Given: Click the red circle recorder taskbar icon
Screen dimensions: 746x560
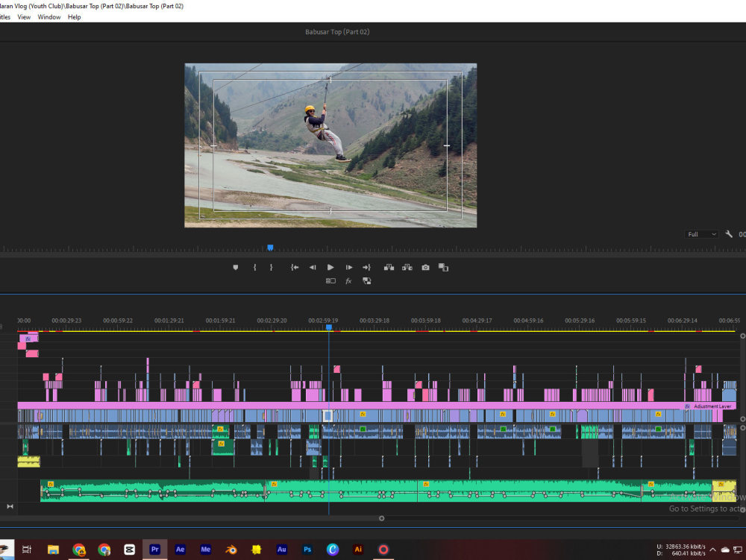Looking at the screenshot, I should coord(383,550).
